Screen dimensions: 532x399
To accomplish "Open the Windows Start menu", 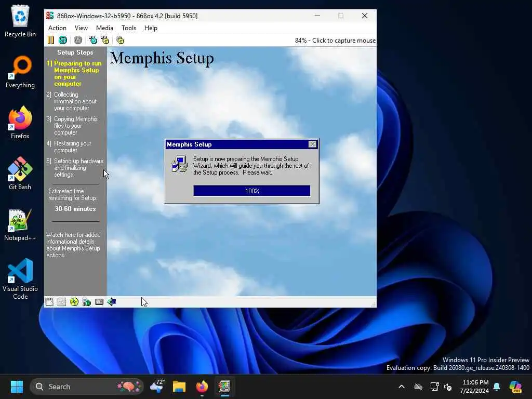I will [17, 387].
